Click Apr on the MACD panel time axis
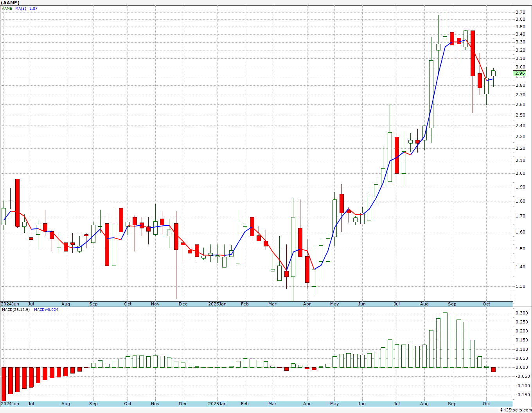The width and height of the screenshot is (532, 413). pyautogui.click(x=307, y=404)
